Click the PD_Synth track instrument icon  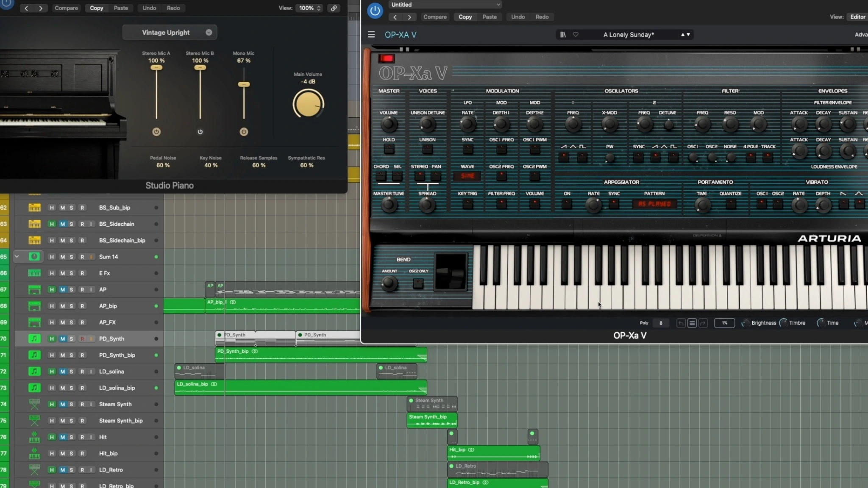pyautogui.click(x=34, y=339)
